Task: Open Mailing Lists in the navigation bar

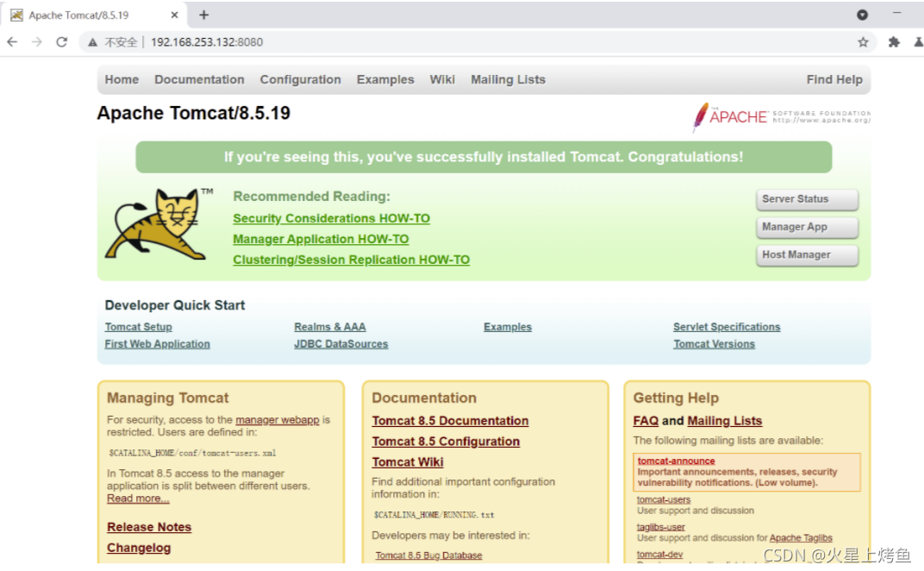Action: 508,79
